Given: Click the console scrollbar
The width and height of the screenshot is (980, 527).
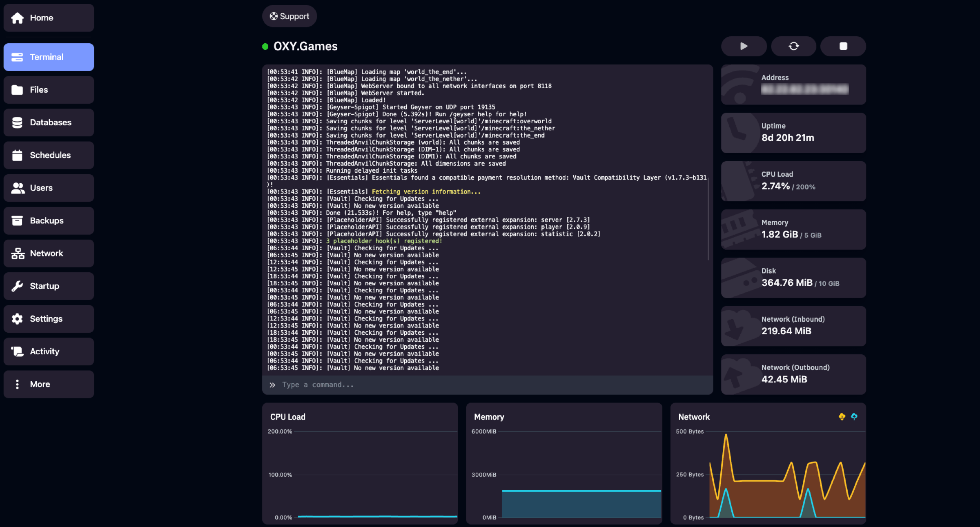Looking at the screenshot, I should pyautogui.click(x=708, y=219).
